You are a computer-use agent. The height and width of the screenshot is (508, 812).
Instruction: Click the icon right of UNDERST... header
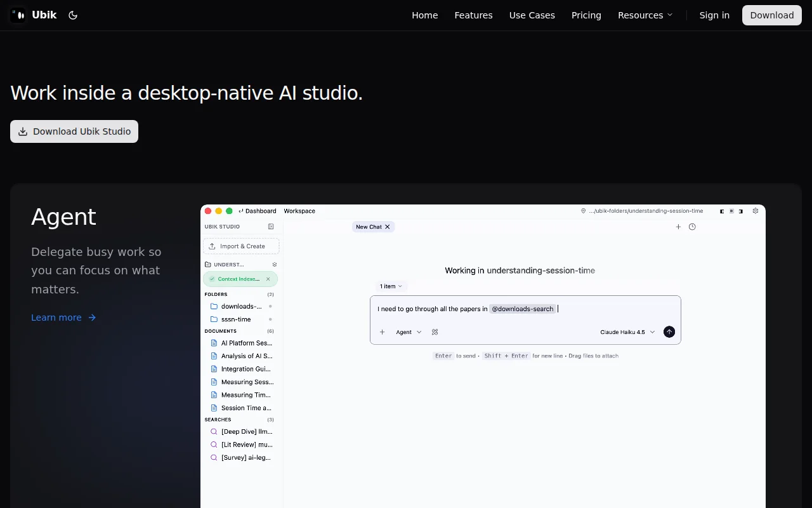275,265
